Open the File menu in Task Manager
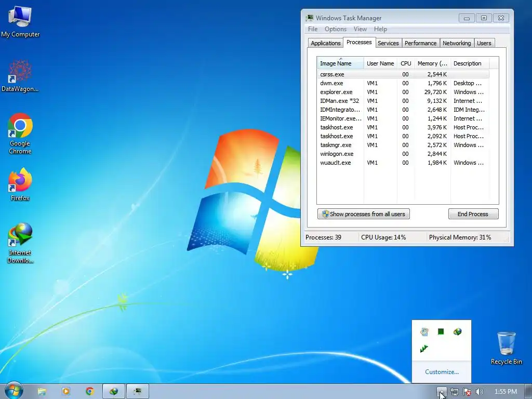Viewport: 532px width, 399px height. [312, 29]
